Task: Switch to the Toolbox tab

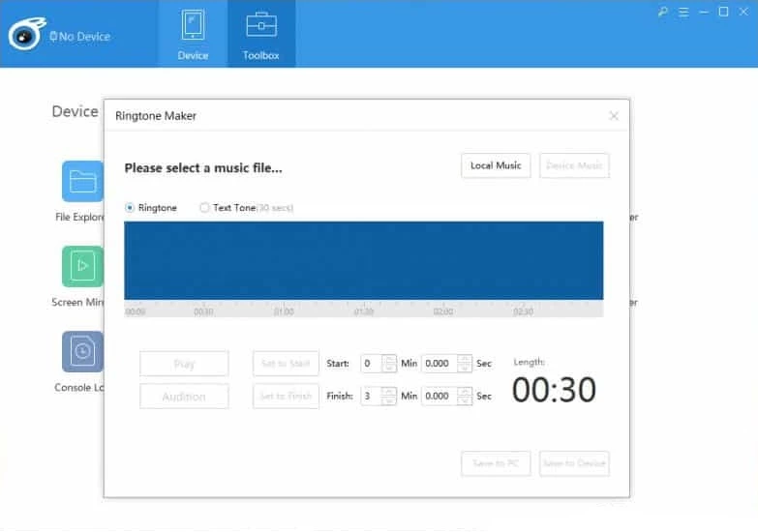Action: [x=261, y=35]
